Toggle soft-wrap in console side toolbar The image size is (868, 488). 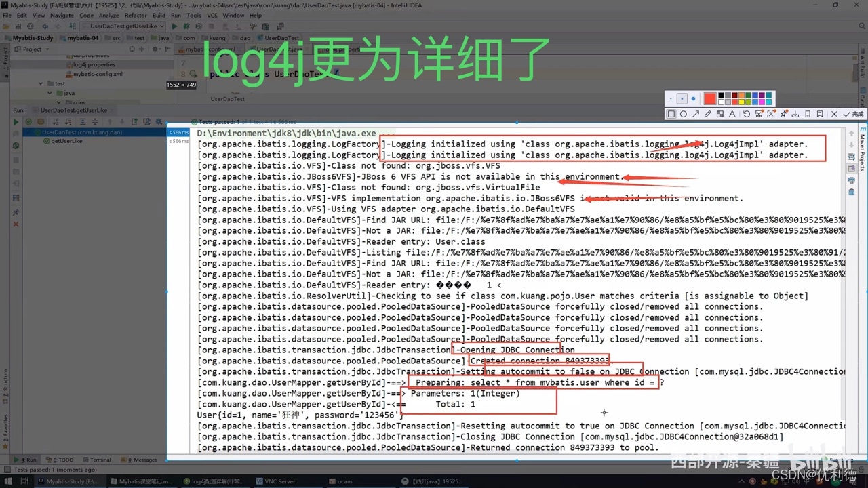[851, 157]
